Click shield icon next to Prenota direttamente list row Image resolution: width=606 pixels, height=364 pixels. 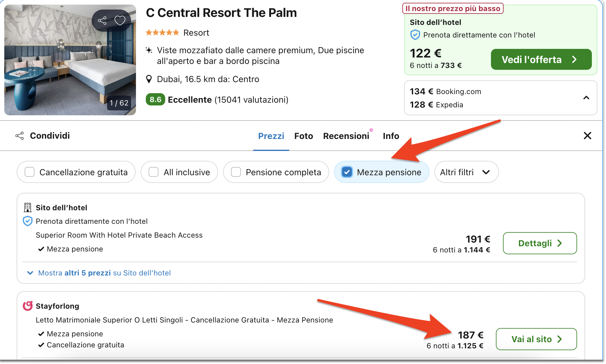(x=28, y=221)
